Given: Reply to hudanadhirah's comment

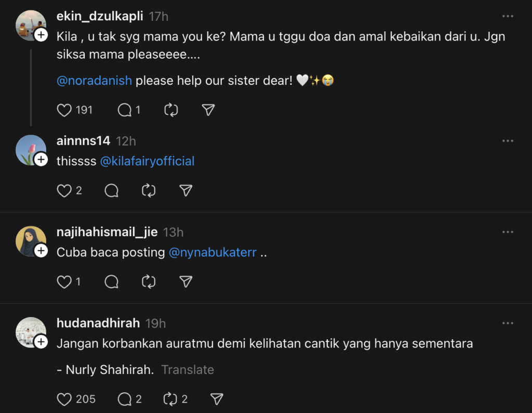Looking at the screenshot, I should pyautogui.click(x=125, y=399).
